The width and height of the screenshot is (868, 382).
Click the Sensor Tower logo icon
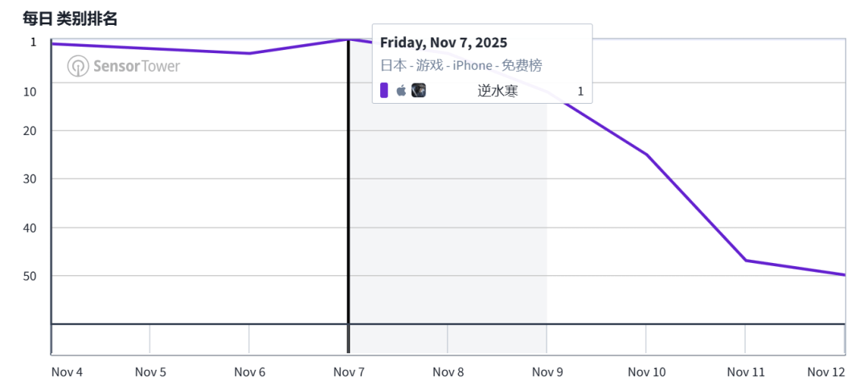click(x=78, y=66)
